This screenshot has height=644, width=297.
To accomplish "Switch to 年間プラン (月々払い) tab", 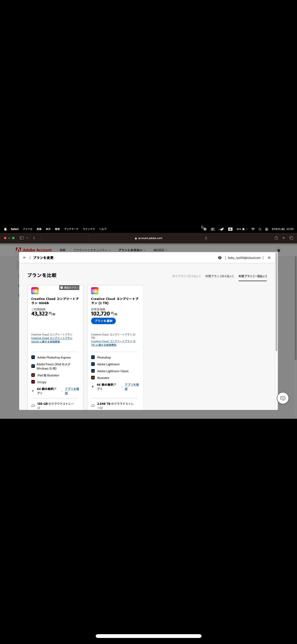I will point(219,276).
